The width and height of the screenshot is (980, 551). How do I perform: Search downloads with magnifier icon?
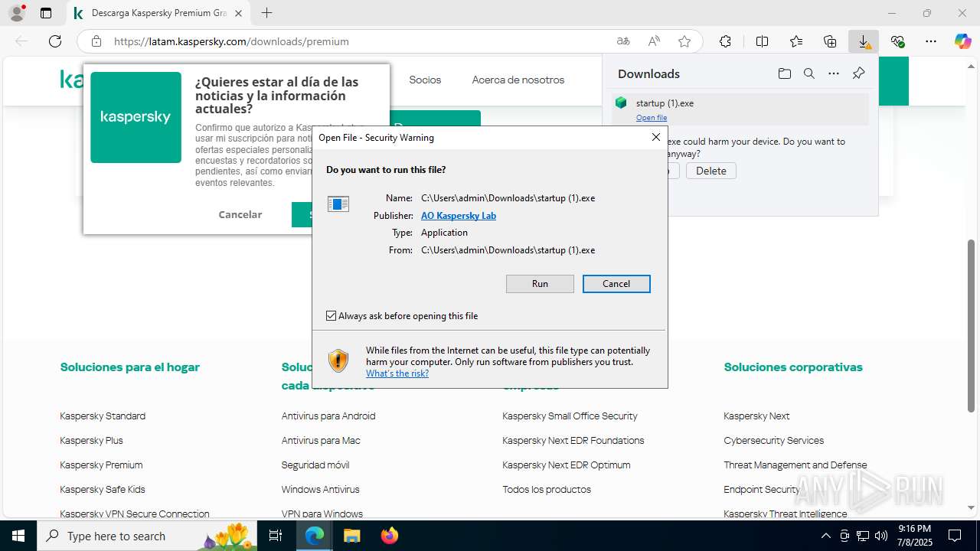point(809,73)
